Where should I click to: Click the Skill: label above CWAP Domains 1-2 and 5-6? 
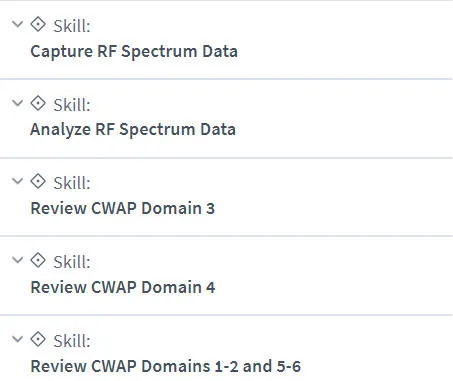[72, 341]
